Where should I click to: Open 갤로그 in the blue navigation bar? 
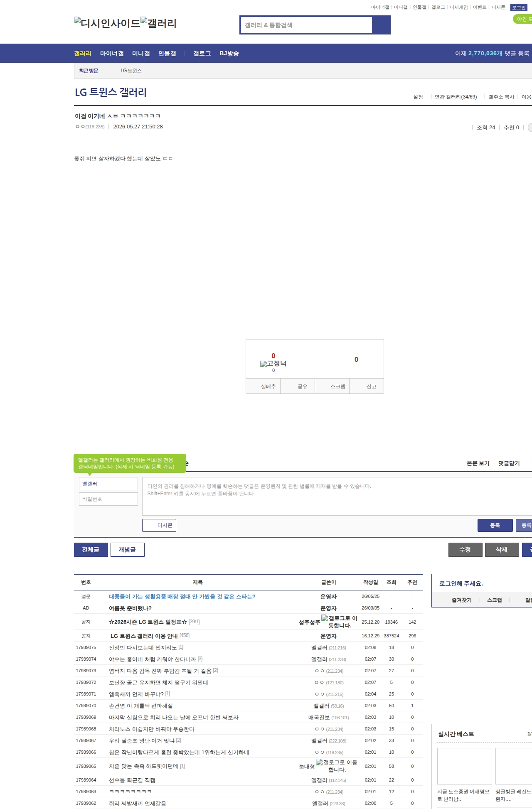coord(202,53)
